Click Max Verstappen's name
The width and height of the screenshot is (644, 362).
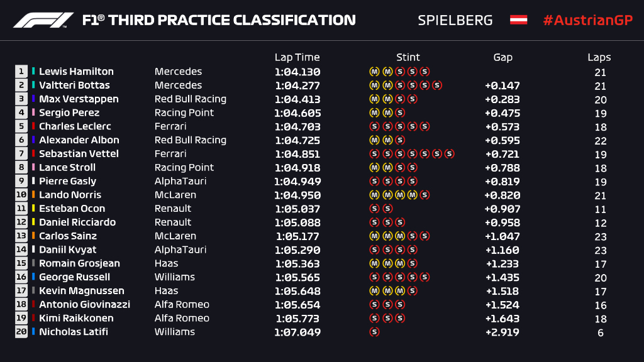pyautogui.click(x=79, y=99)
